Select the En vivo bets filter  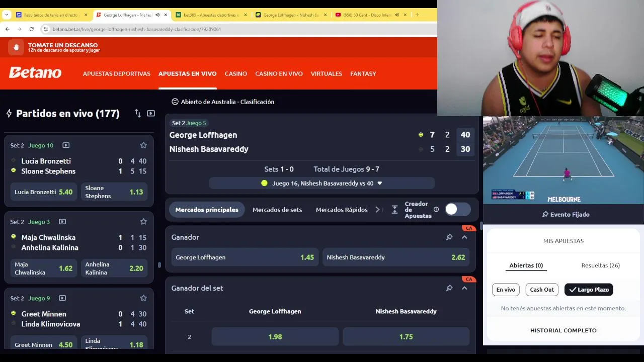pyautogui.click(x=506, y=290)
